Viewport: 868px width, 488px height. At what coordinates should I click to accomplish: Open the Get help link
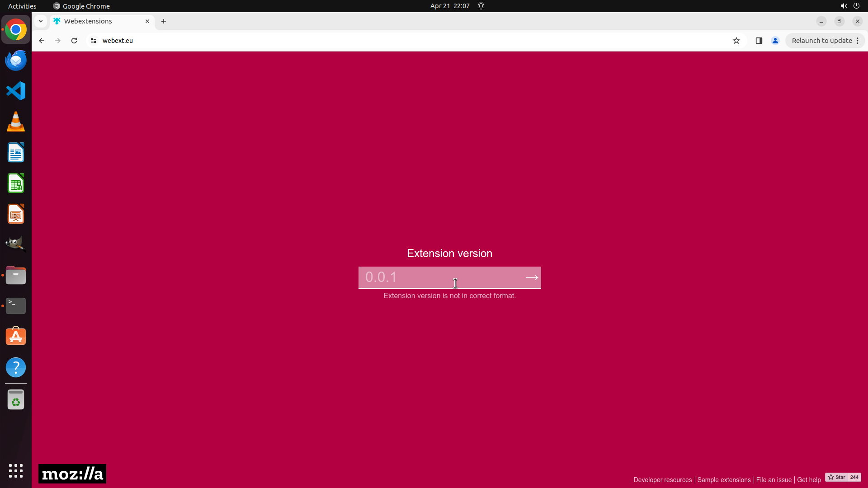click(809, 480)
